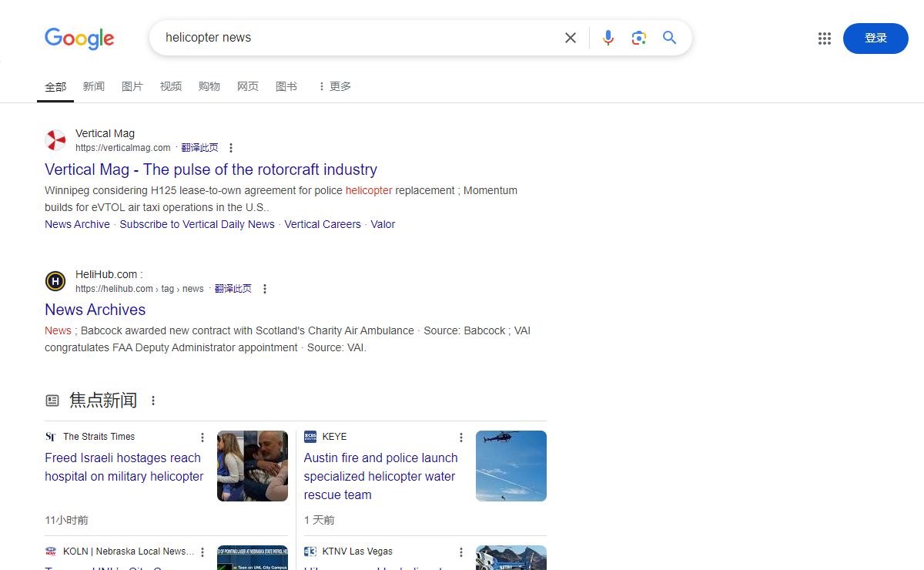Open Google Lens image search icon
Image resolution: width=924 pixels, height=570 pixels.
(638, 38)
